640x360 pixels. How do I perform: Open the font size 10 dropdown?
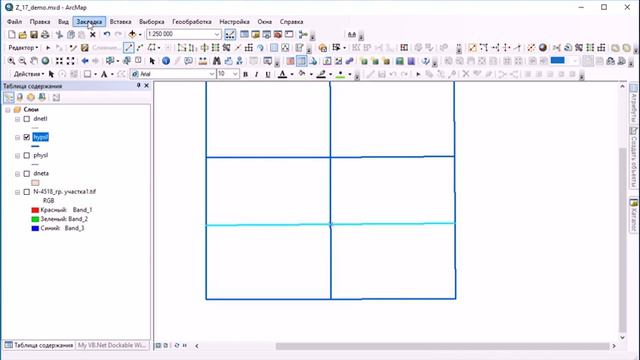coord(235,74)
